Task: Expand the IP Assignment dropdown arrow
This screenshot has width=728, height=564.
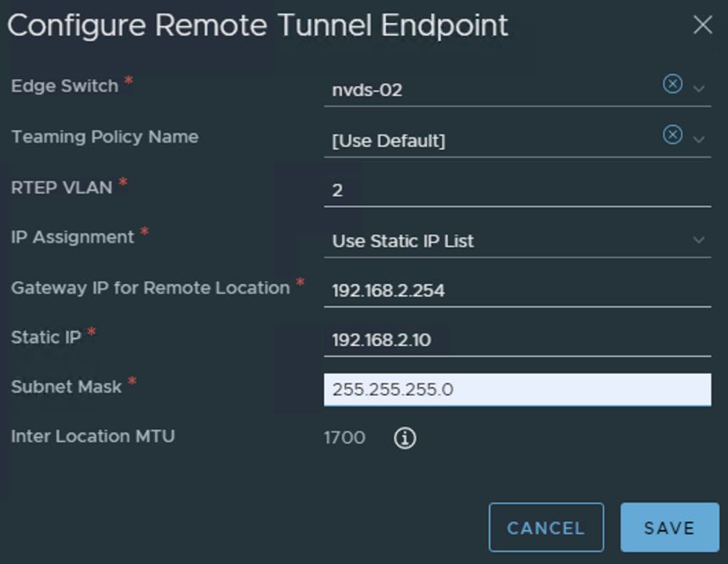Action: (x=699, y=240)
